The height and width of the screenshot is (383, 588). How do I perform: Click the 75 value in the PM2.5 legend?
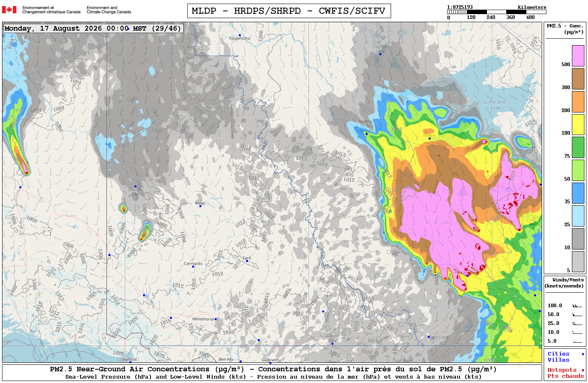click(567, 156)
